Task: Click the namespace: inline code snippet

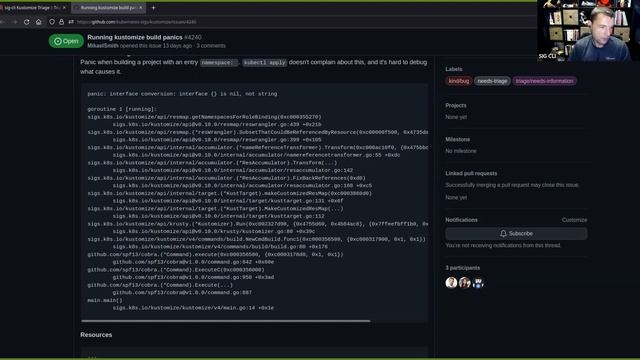Action: coord(219,62)
